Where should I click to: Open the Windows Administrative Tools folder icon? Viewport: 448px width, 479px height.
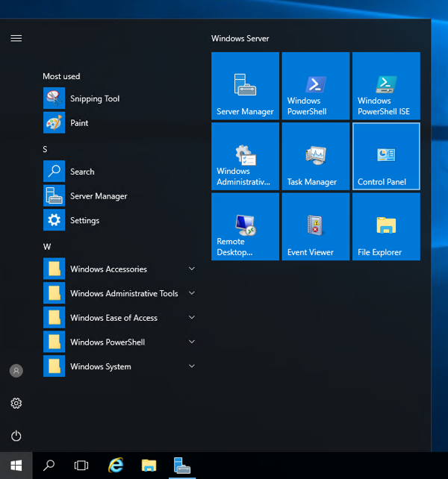click(x=54, y=293)
